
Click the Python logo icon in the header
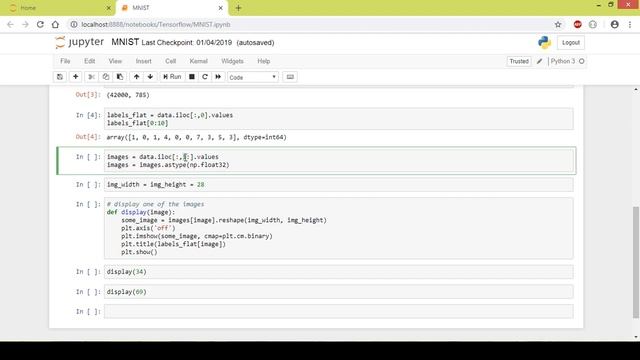tap(544, 42)
